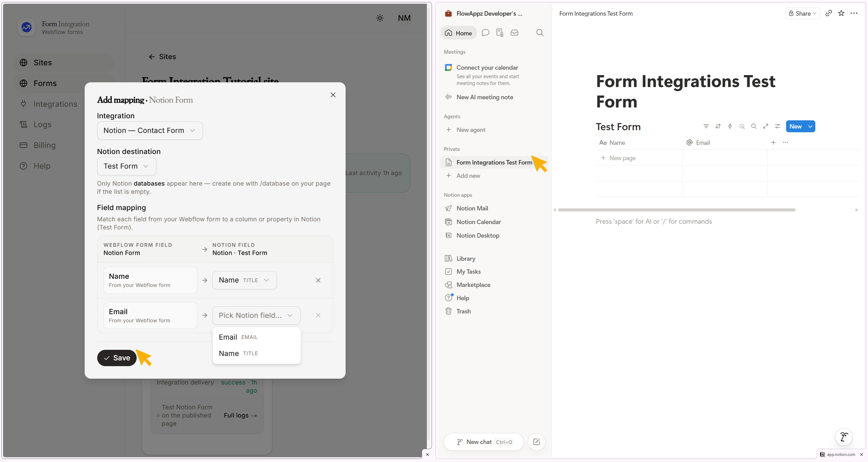Viewport: 868px width, 462px height.
Task: Open Trash in Notion
Action: tap(494, 311)
